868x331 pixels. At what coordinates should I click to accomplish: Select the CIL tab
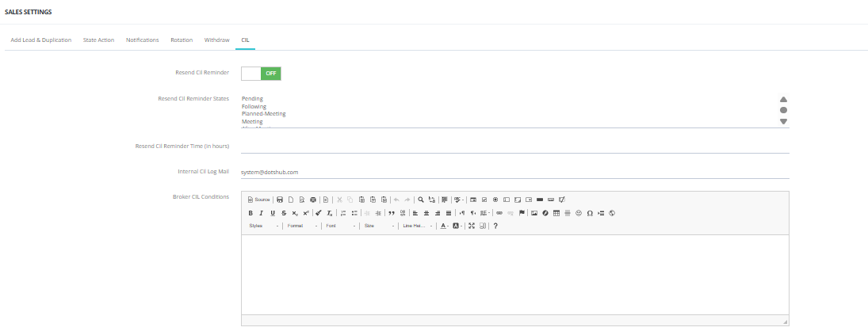(x=245, y=40)
